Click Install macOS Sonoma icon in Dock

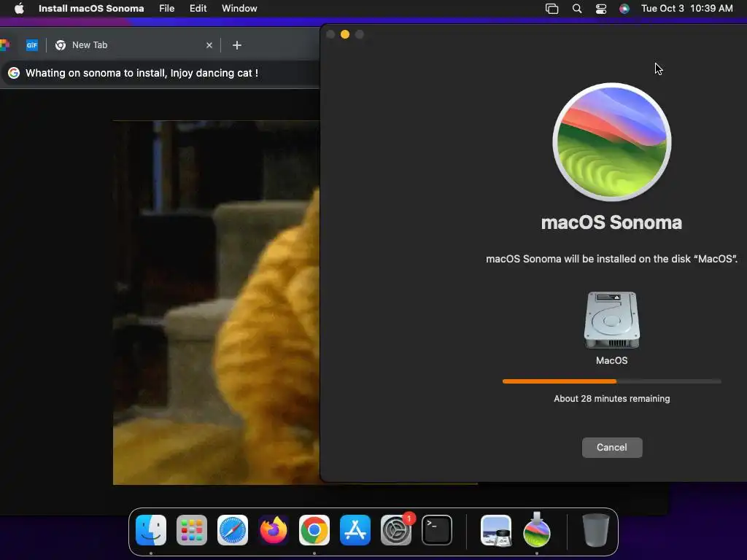tap(537, 530)
